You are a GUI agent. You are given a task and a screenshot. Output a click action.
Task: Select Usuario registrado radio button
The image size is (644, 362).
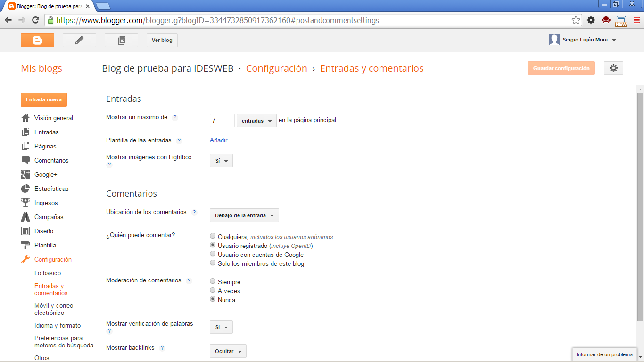[213, 245]
